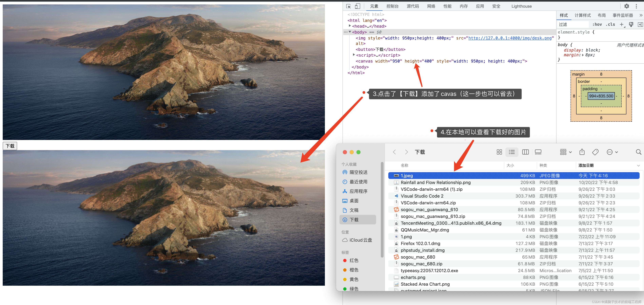The width and height of the screenshot is (644, 305).
Task: Click the Finder tag icon
Action: click(596, 152)
